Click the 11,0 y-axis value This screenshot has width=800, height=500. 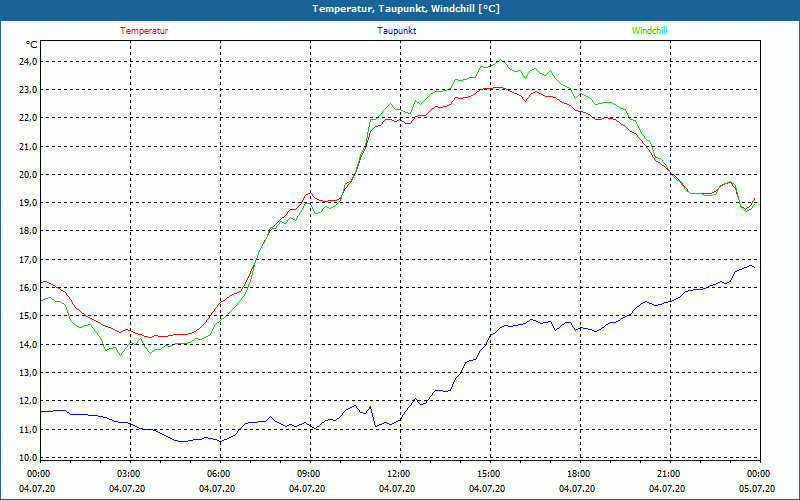[28, 430]
